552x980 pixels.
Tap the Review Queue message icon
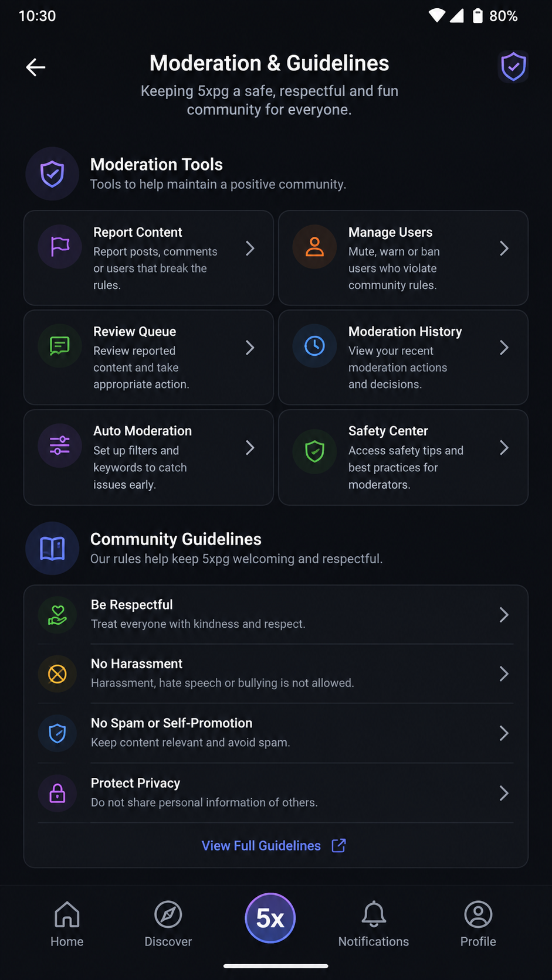point(60,346)
